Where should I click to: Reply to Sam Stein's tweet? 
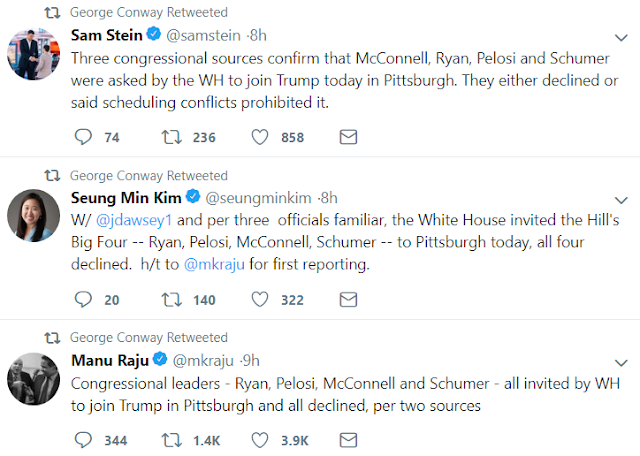[x=84, y=137]
